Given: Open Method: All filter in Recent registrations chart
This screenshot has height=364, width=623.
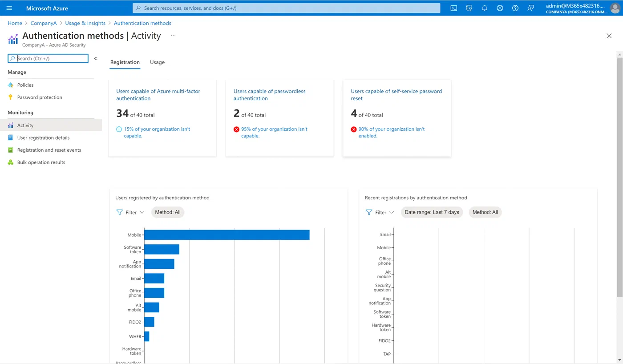Looking at the screenshot, I should pyautogui.click(x=485, y=212).
